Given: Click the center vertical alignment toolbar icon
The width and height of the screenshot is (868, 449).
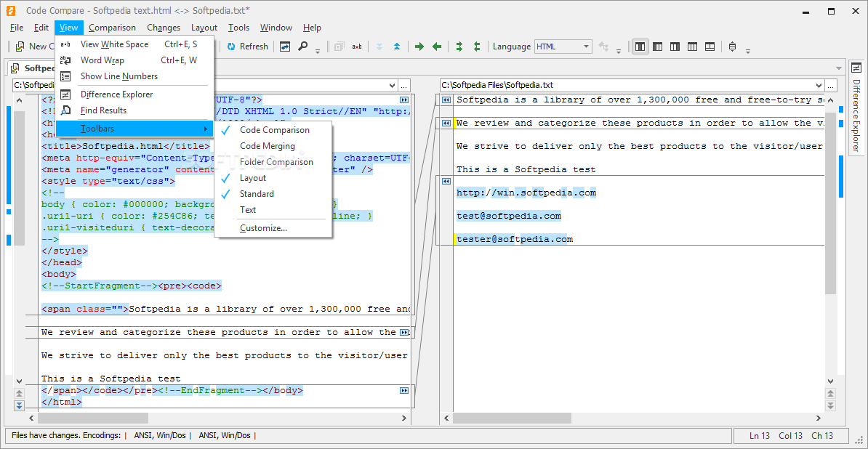Looking at the screenshot, I should 732,46.
